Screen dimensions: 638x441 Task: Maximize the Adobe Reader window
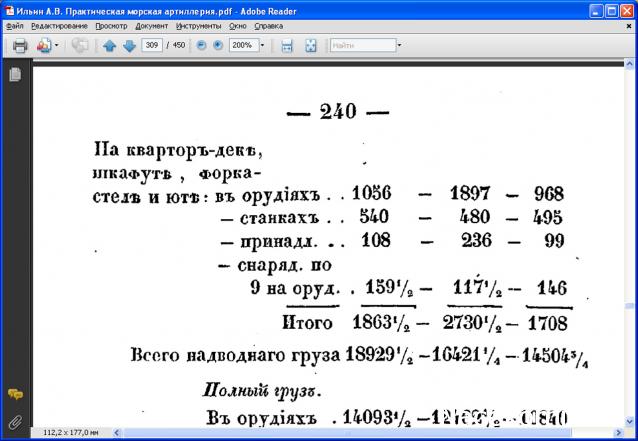click(612, 11)
